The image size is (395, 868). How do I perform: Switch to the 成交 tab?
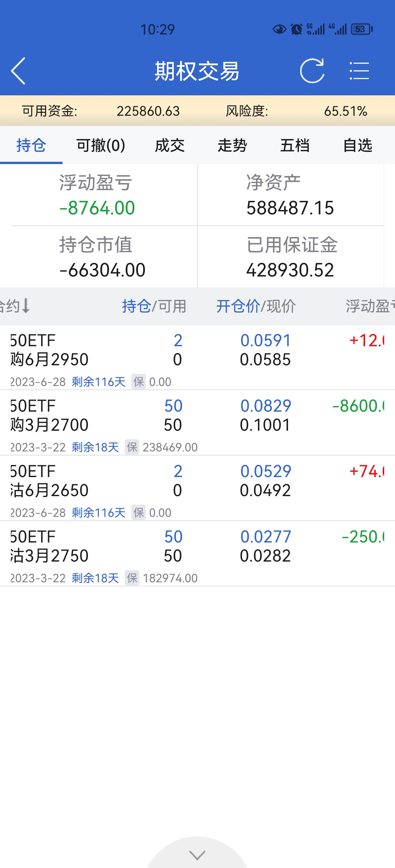point(170,146)
